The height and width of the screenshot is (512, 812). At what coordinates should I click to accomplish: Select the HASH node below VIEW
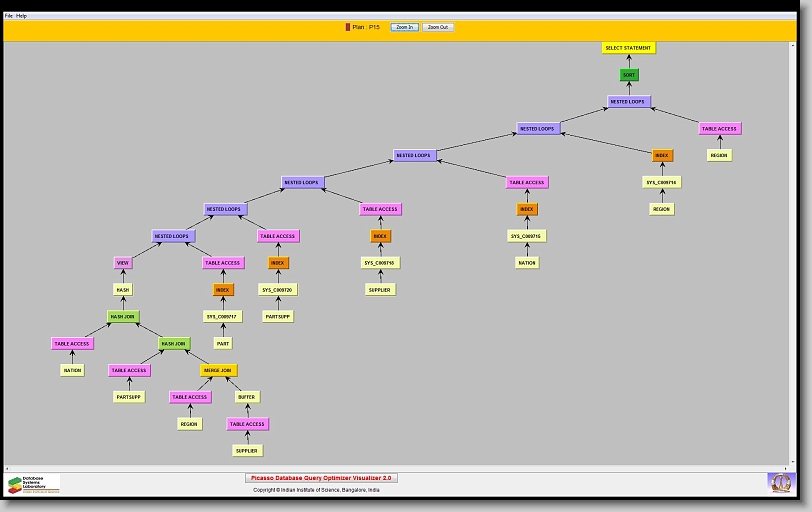point(123,290)
